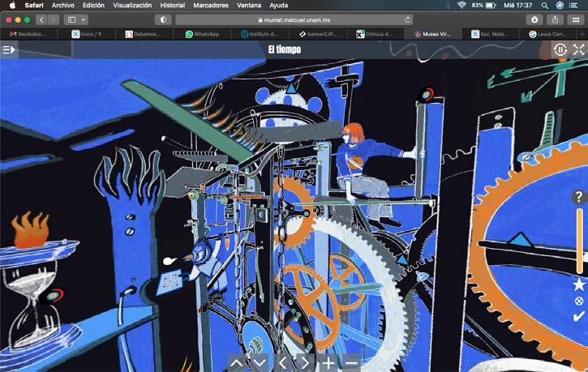Tilt the panorama view down
Screen dimensions: 588x372
(260, 362)
